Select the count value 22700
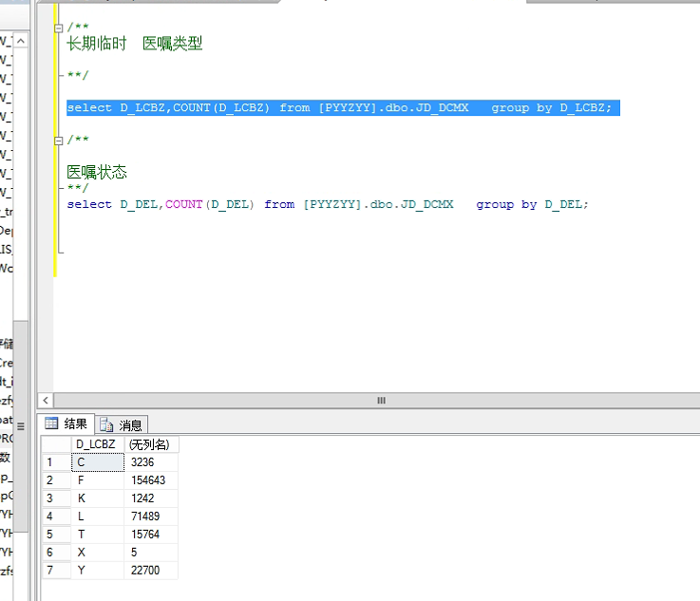Viewport: 700px width, 601px height. click(151, 571)
